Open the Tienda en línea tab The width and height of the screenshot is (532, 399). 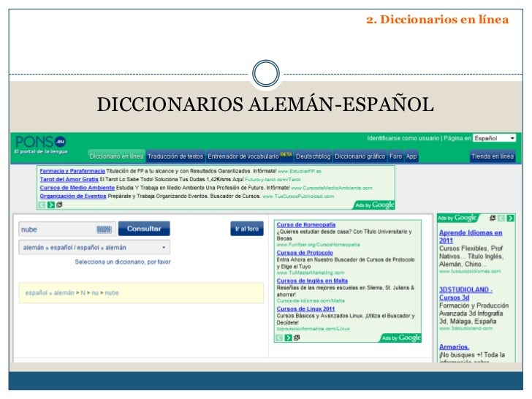[x=493, y=156]
